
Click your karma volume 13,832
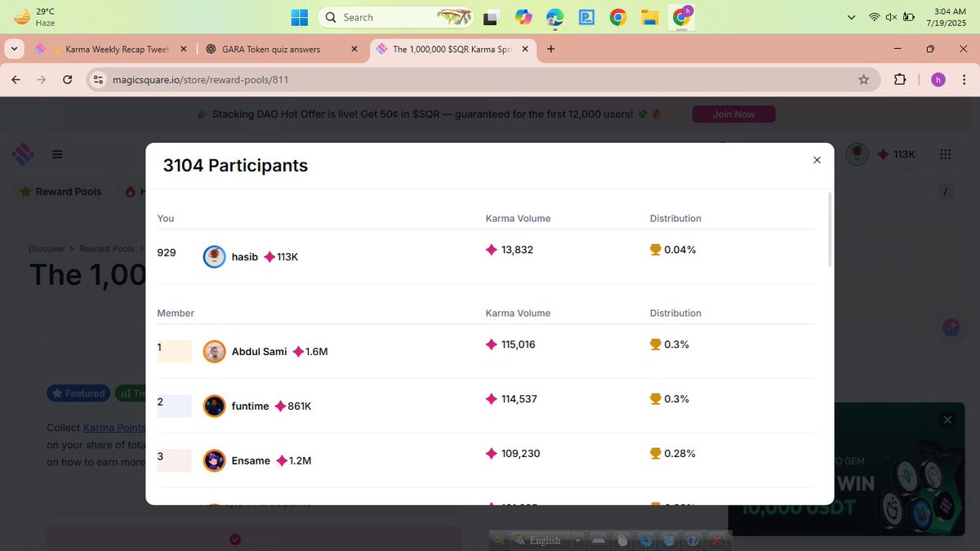click(x=517, y=250)
